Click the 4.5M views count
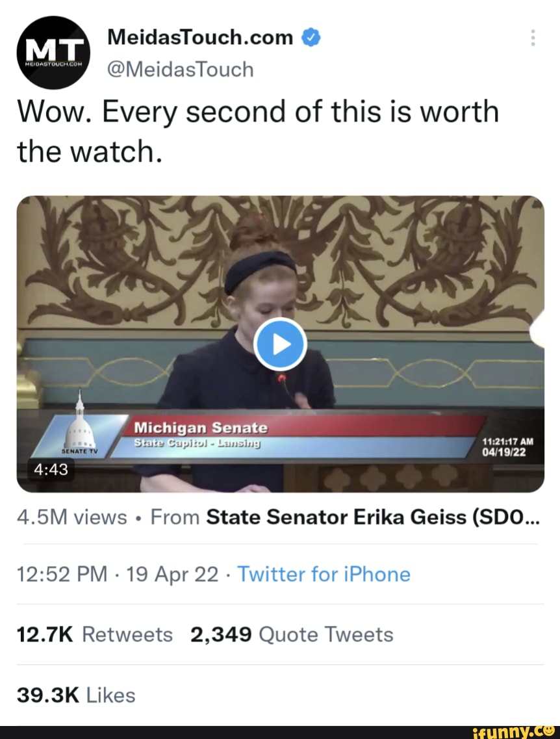 click(72, 517)
